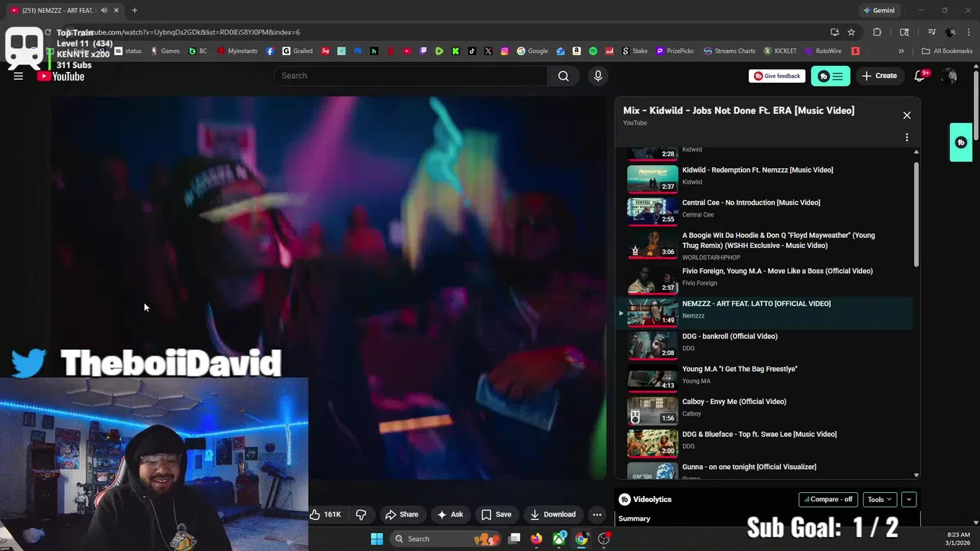Click the Download button
980x551 pixels.
pyautogui.click(x=553, y=514)
